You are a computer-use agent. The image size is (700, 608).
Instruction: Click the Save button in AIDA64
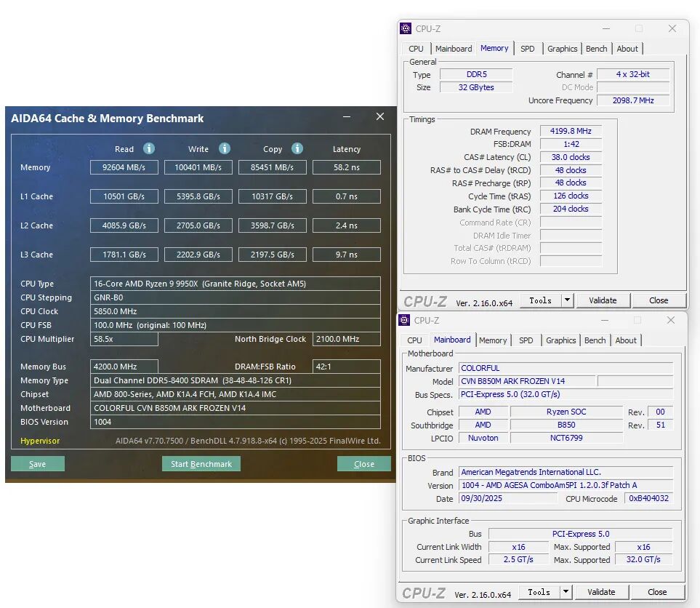coord(37,463)
